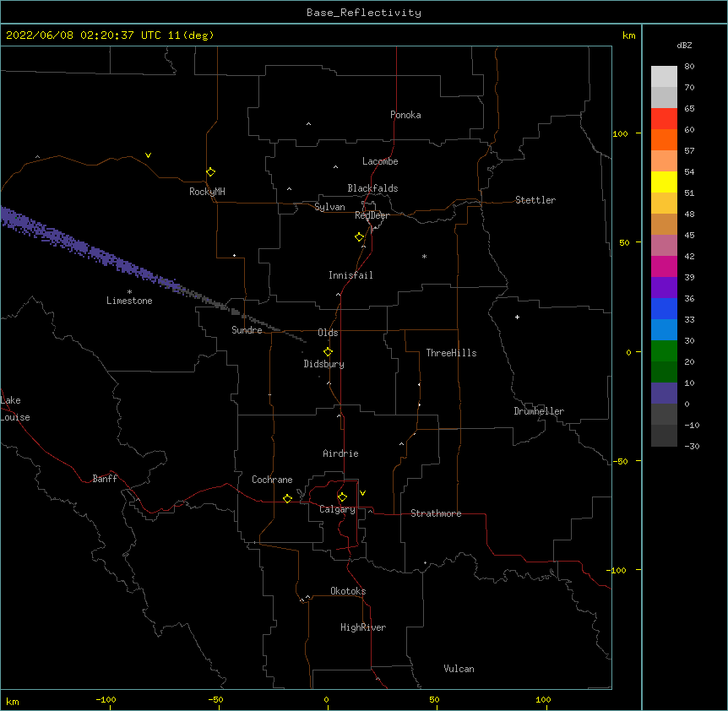Click the magenta 42 dBZ legend swatch
The height and width of the screenshot is (711, 728).
point(664,266)
